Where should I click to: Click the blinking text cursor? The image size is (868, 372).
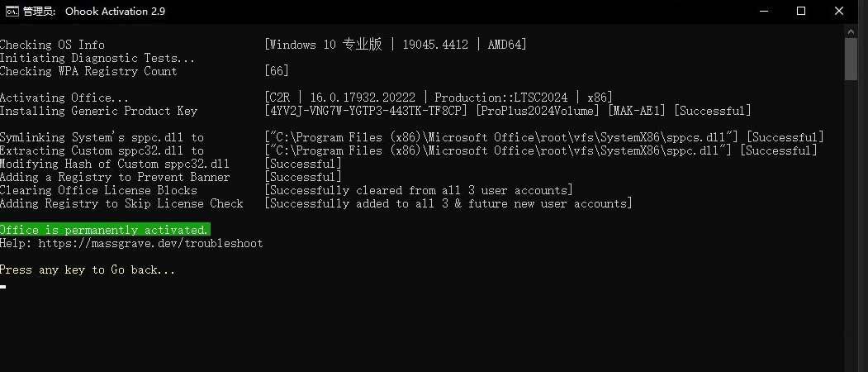(x=2, y=287)
